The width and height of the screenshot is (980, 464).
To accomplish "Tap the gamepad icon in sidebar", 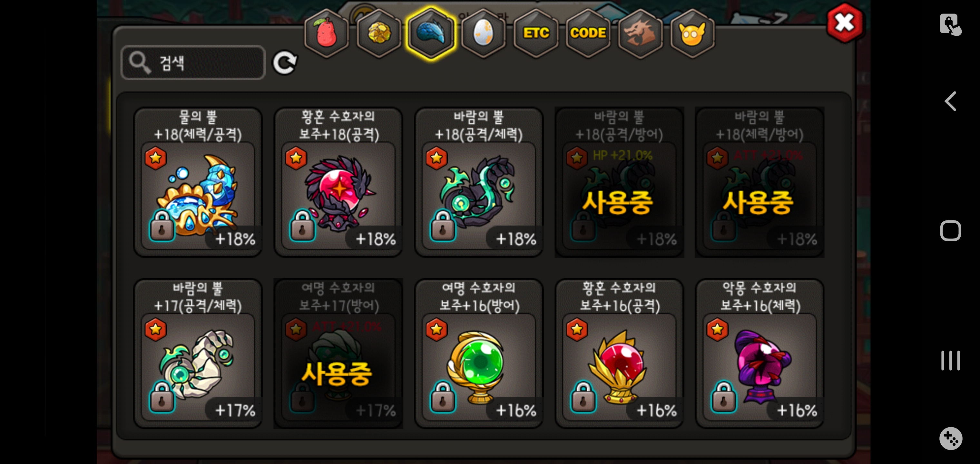I will pos(951,439).
